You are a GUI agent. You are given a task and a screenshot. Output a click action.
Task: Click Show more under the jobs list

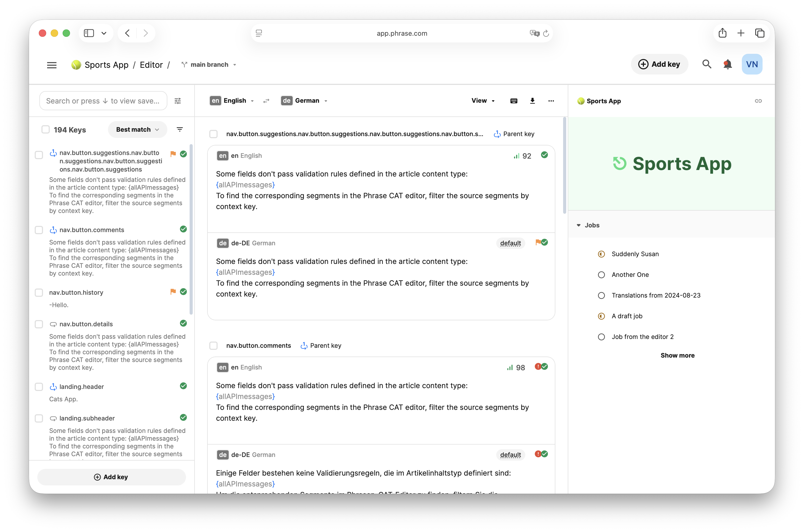point(677,355)
